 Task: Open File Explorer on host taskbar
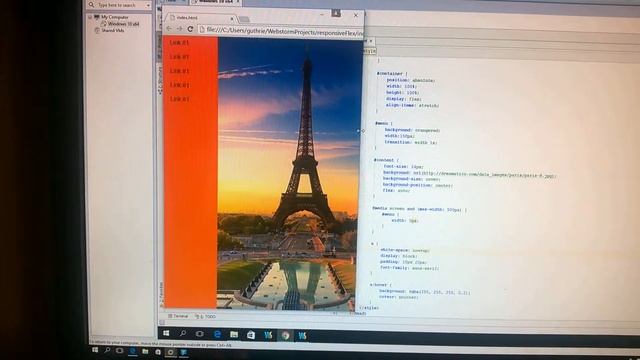click(145, 351)
